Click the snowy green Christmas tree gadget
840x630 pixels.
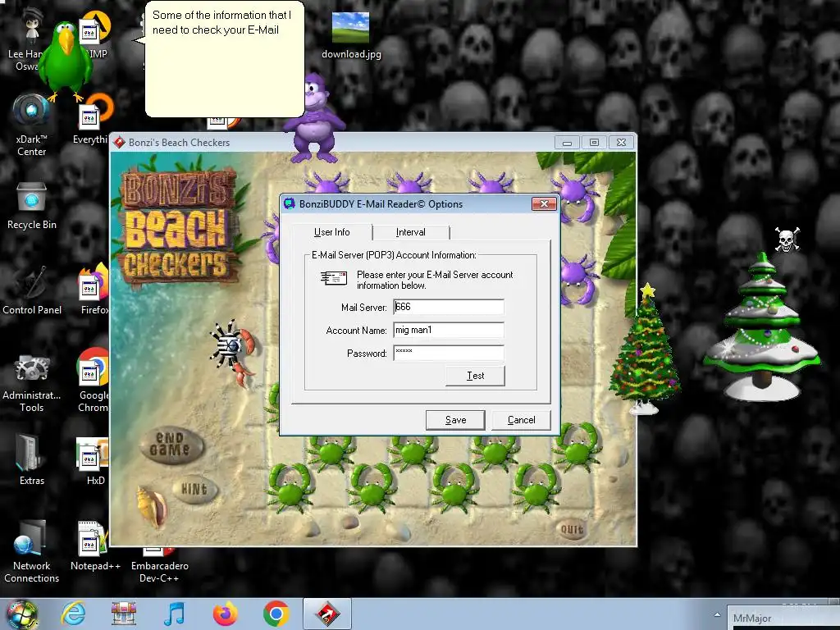(762, 326)
